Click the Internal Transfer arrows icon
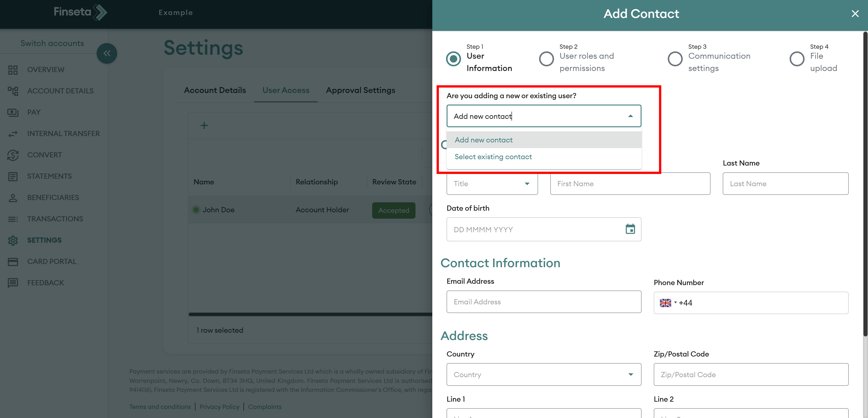The image size is (868, 418). pyautogui.click(x=13, y=134)
